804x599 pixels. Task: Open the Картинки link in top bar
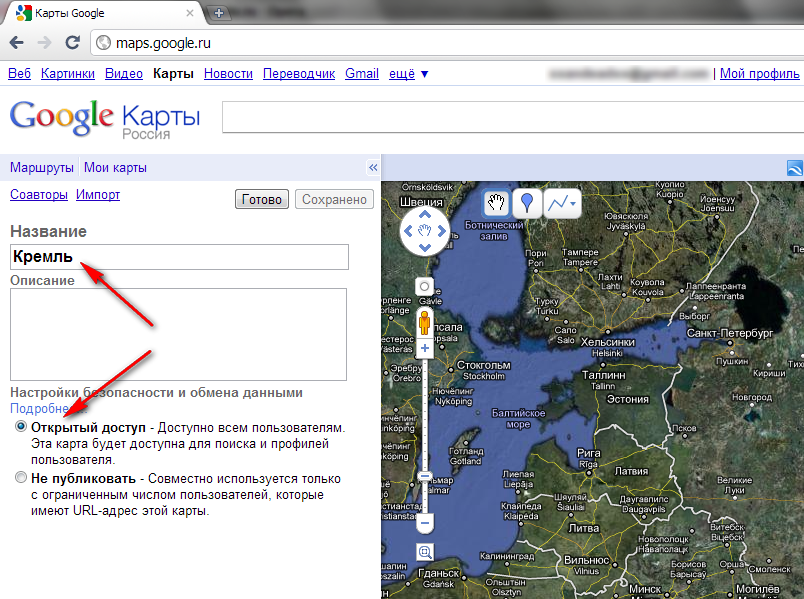point(68,74)
